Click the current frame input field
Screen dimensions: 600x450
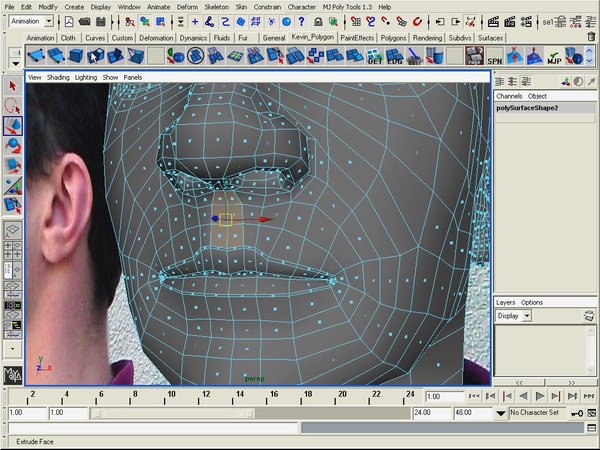445,397
